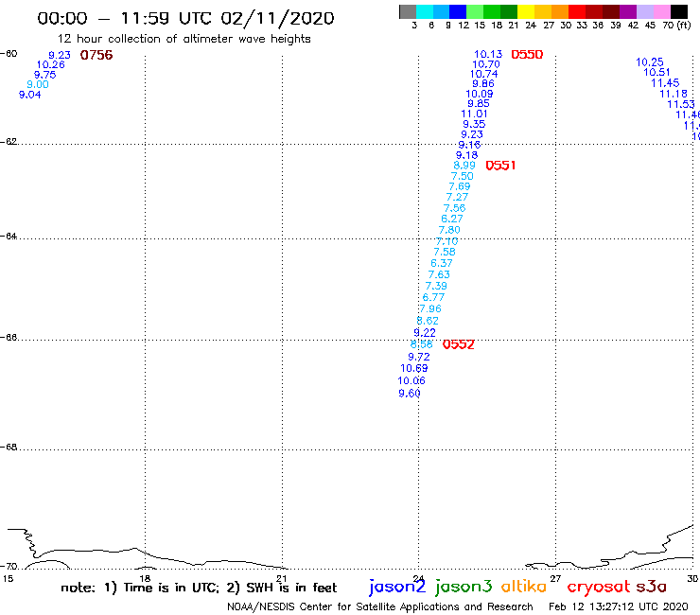Select wave height value 9.75
Image resolution: width=700 pixels, height=615 pixels.
tap(45, 75)
